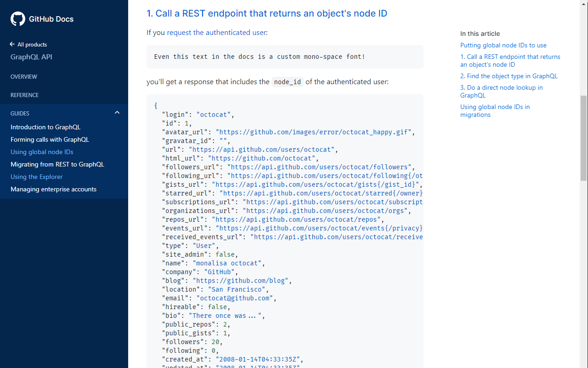
Task: Click the "created_at" timestamp line
Action: [232, 359]
